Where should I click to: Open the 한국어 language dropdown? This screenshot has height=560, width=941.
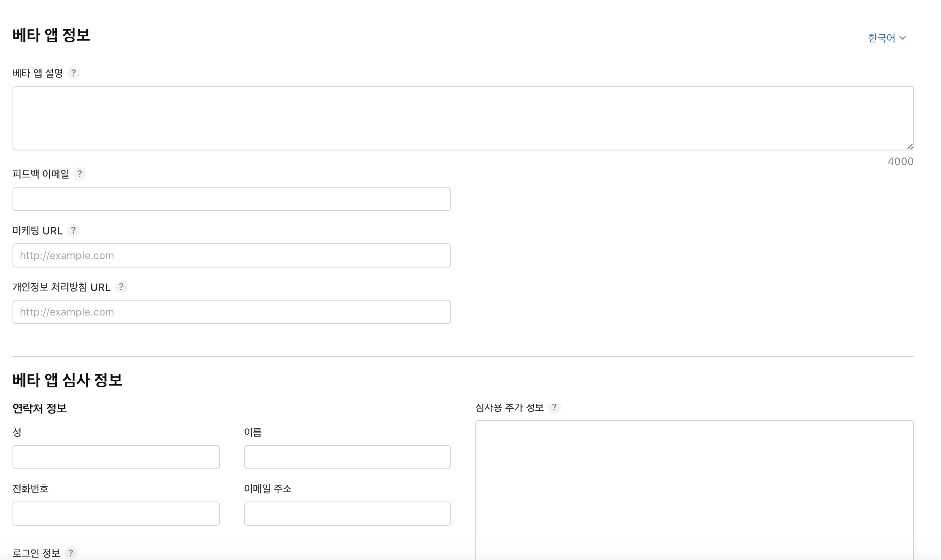point(887,38)
